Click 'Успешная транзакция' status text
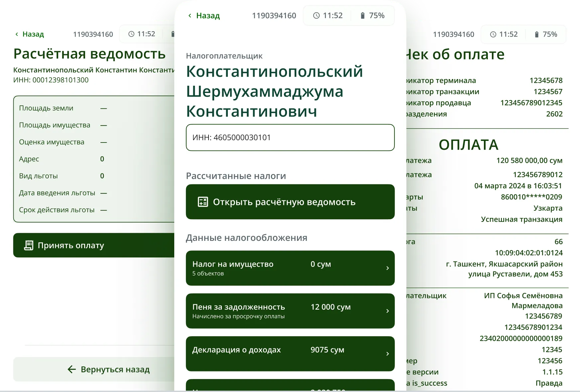 tap(522, 219)
